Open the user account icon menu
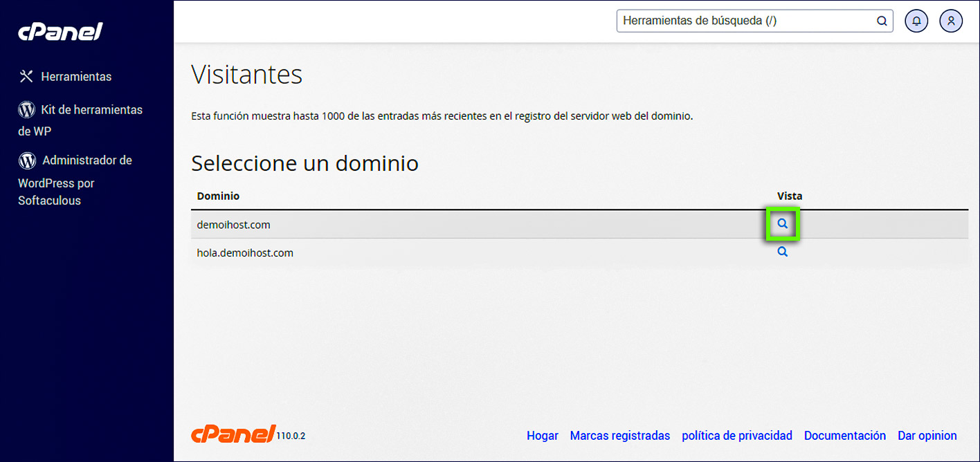 tap(951, 21)
